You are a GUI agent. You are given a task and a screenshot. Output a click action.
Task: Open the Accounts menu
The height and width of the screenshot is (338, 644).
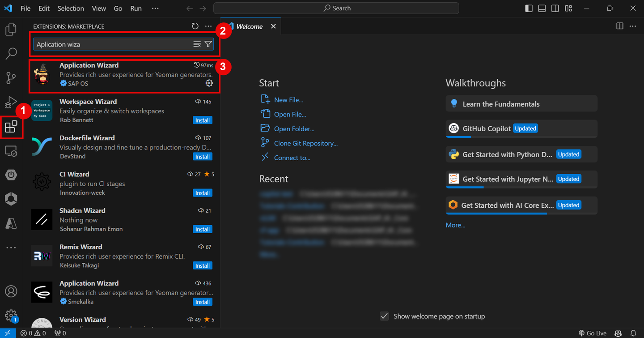click(11, 291)
